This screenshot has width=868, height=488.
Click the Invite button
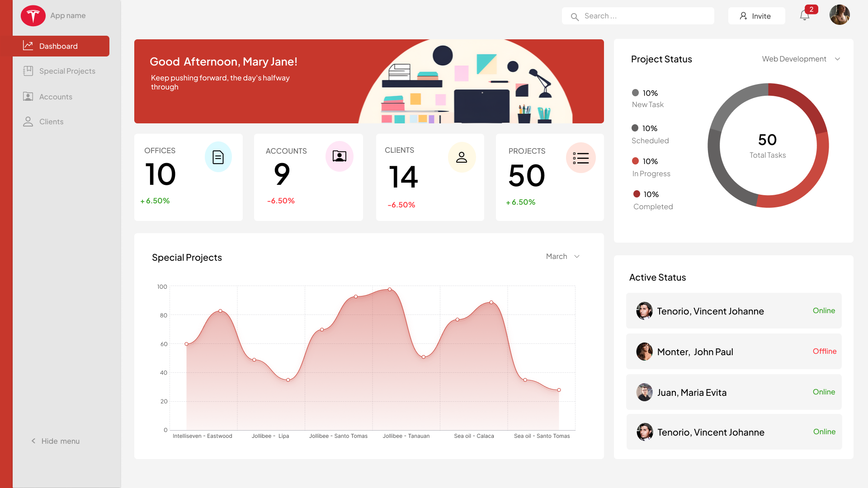756,16
